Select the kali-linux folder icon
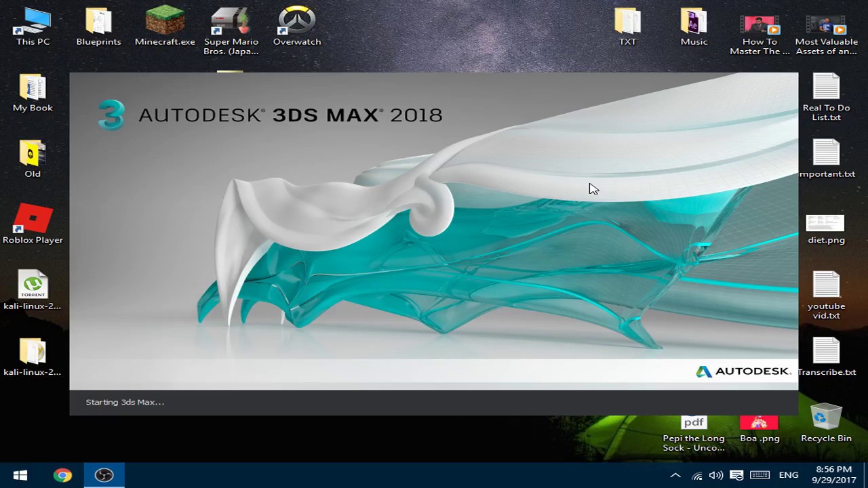The height and width of the screenshot is (488, 868). (x=33, y=357)
